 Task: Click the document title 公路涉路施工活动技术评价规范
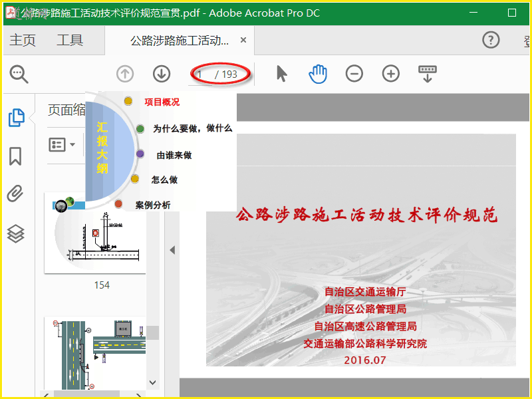coord(367,215)
